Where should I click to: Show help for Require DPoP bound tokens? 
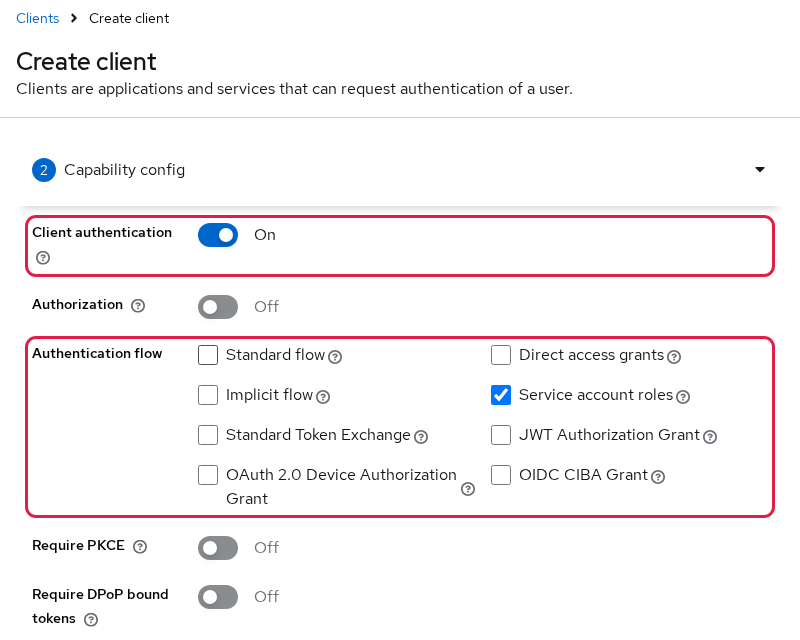tap(91, 620)
